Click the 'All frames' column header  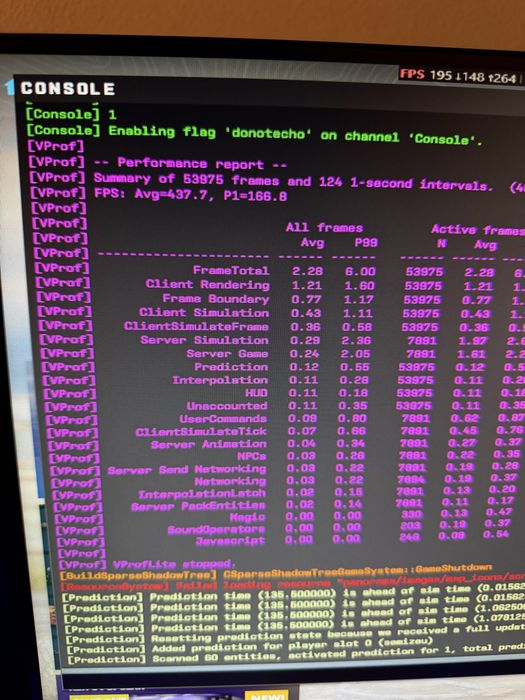(x=324, y=228)
